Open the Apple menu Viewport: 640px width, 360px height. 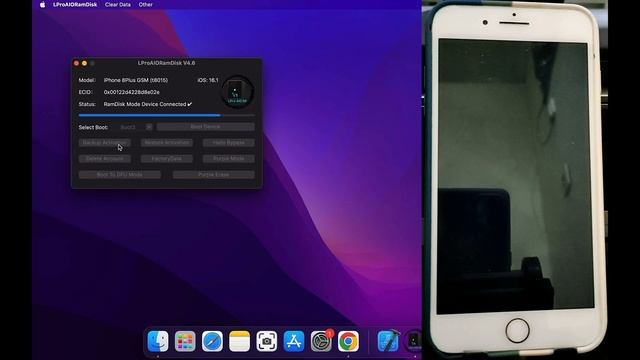click(x=42, y=5)
